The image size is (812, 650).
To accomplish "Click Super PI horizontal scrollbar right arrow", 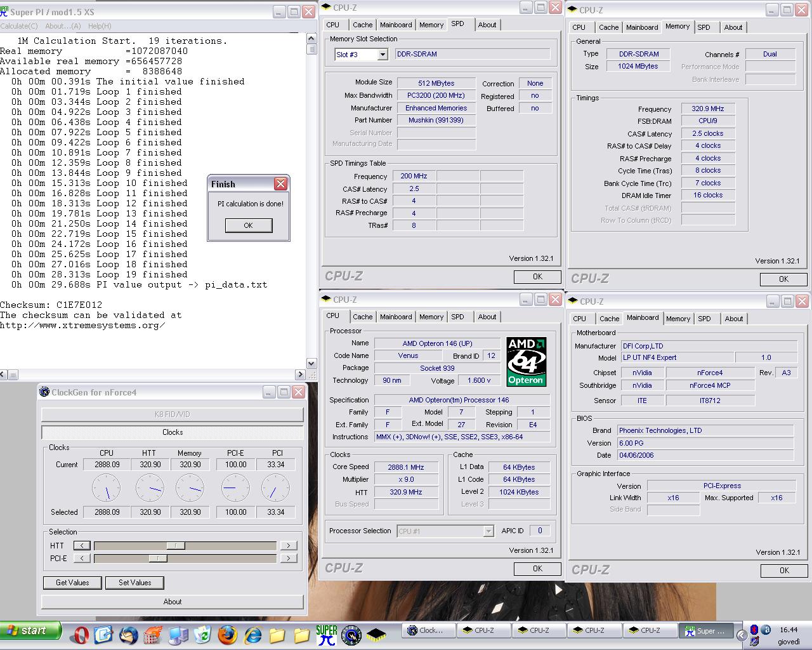I will (x=300, y=375).
